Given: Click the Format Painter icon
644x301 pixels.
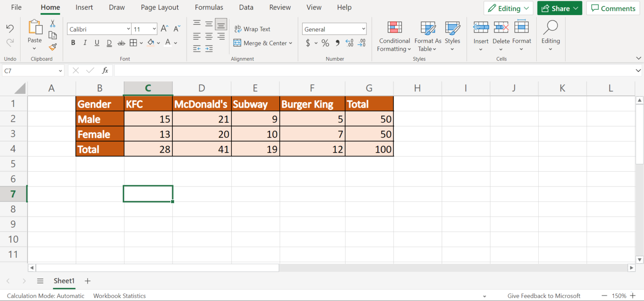Looking at the screenshot, I should (52, 47).
